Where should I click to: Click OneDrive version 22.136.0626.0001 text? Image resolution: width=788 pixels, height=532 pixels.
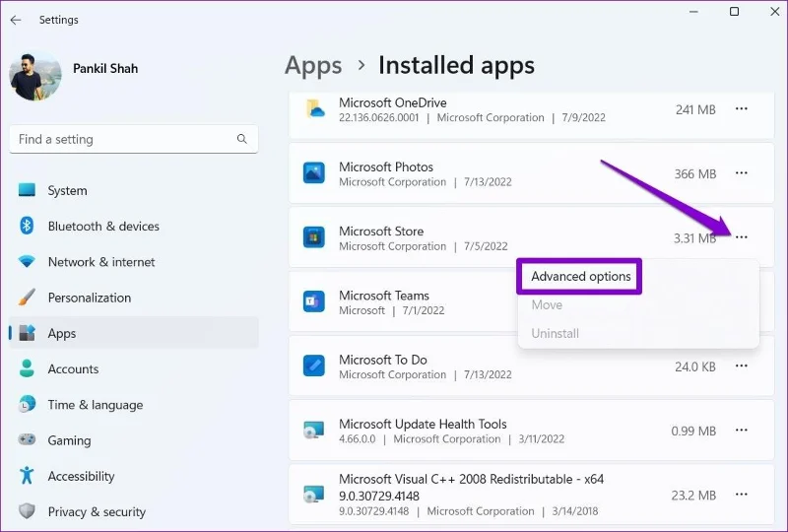pyautogui.click(x=378, y=117)
